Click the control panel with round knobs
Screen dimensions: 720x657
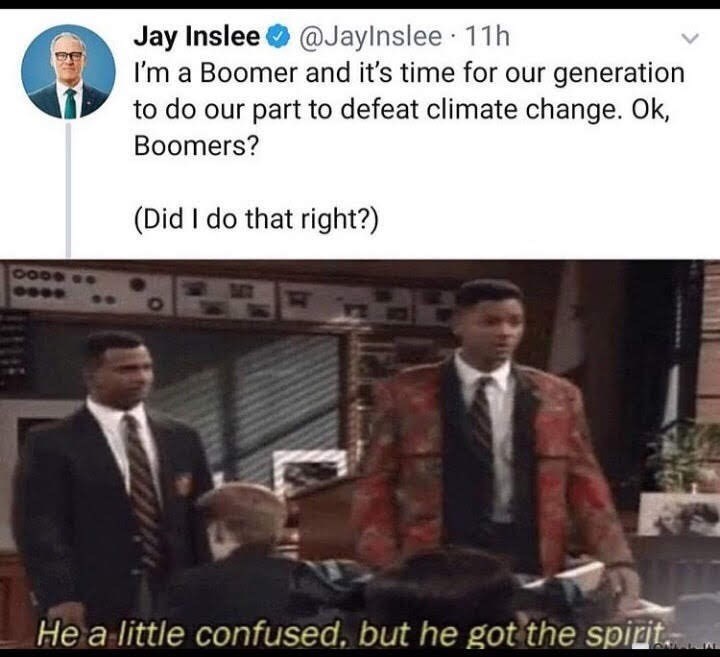tap(87, 288)
